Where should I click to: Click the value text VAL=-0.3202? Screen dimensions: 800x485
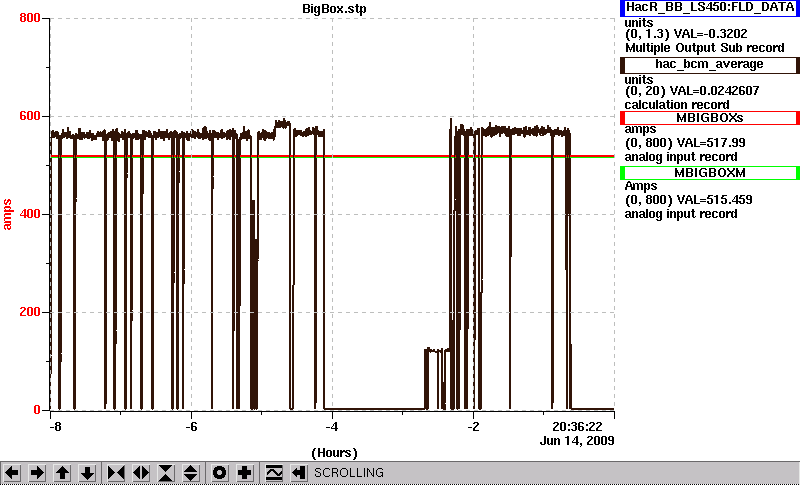[x=711, y=34]
